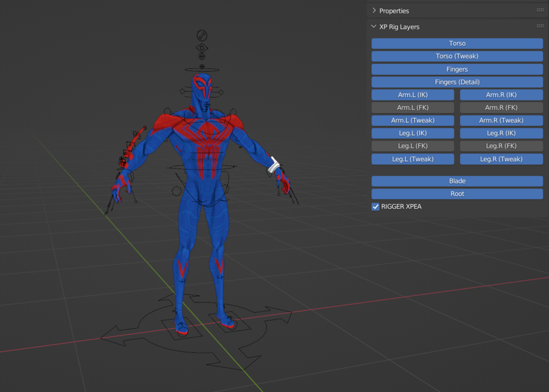Click the XP Rig Layers drag grip
Image resolution: width=549 pixels, height=392 pixels.
pos(540,26)
